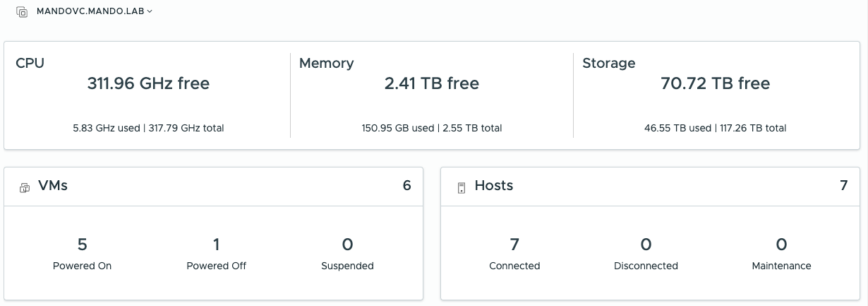868x306 pixels.
Task: Click the VMs card heading
Action: click(53, 186)
